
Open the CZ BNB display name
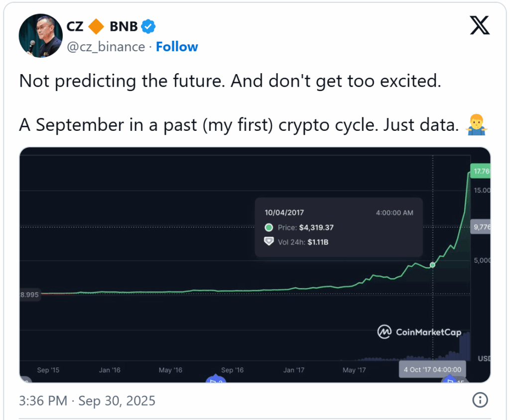[x=102, y=27]
